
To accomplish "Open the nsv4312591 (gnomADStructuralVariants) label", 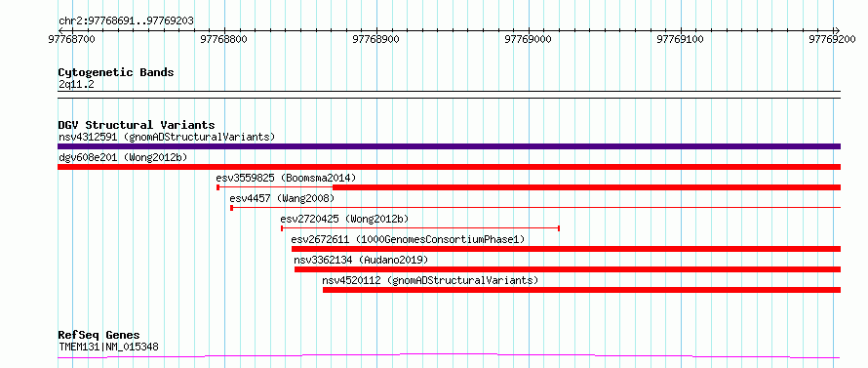I will [167, 137].
